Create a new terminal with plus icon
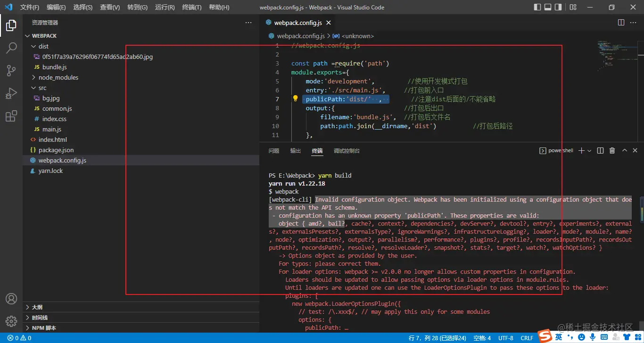 (581, 151)
